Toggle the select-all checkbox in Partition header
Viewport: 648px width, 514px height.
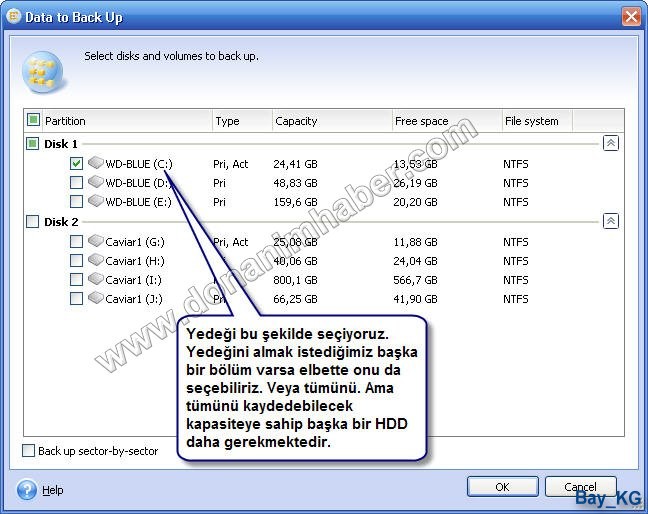tap(33, 120)
